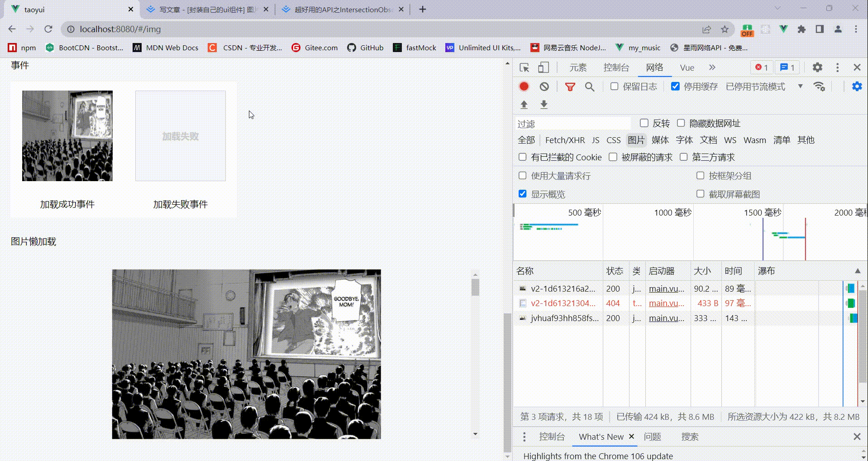Open throttling mode dropdown arrow
868x461 pixels.
coord(800,86)
